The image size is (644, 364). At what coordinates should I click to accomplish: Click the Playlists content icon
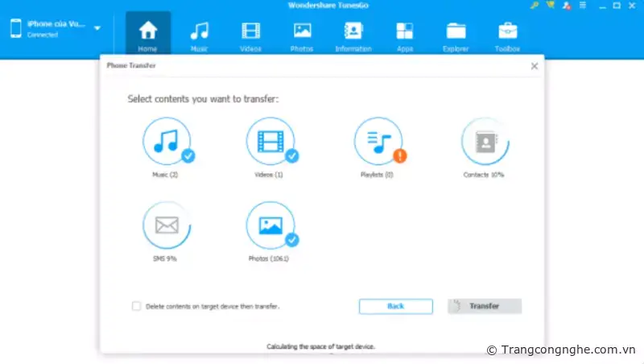point(378,141)
